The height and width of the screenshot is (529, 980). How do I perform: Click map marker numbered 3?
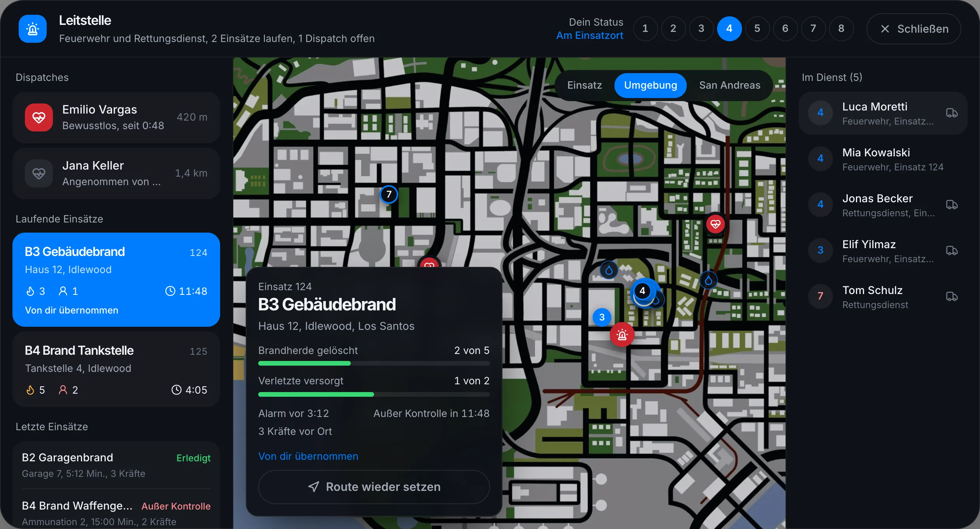(602, 317)
